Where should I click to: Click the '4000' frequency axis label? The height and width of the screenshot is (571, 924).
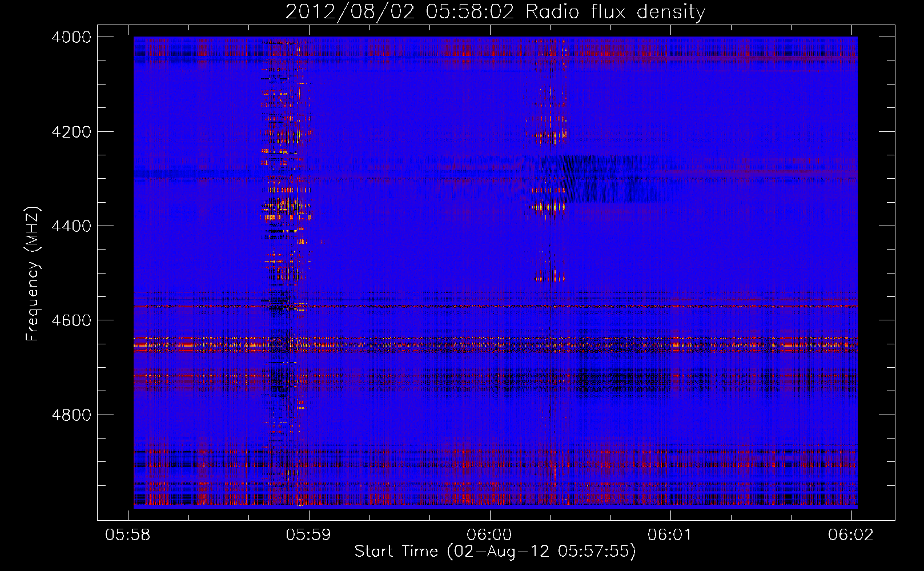[x=71, y=37]
